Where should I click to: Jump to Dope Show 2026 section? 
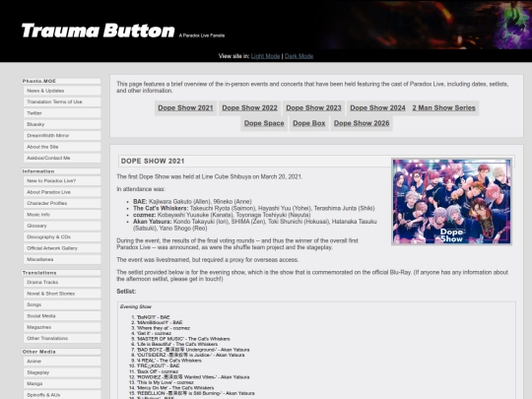362,123
